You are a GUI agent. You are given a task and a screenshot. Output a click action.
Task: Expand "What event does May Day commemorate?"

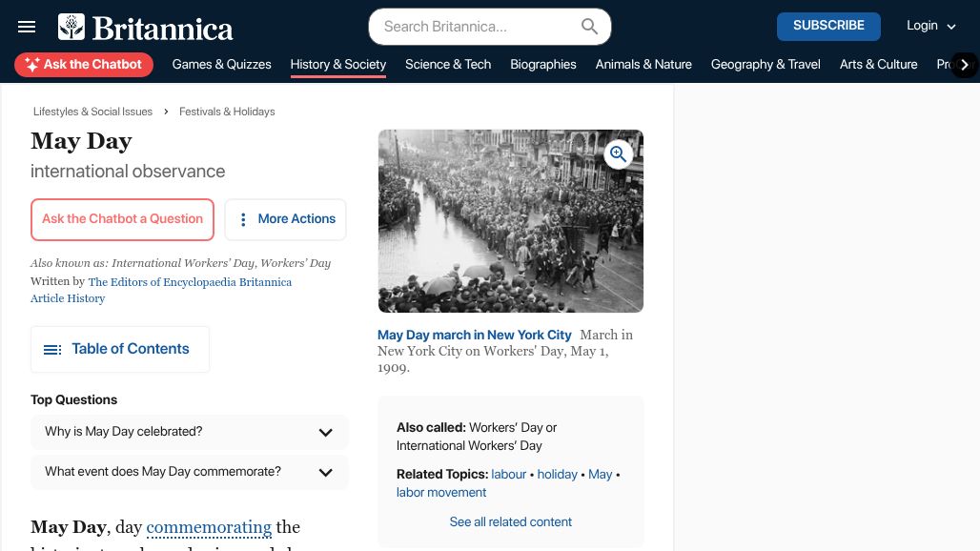point(325,473)
